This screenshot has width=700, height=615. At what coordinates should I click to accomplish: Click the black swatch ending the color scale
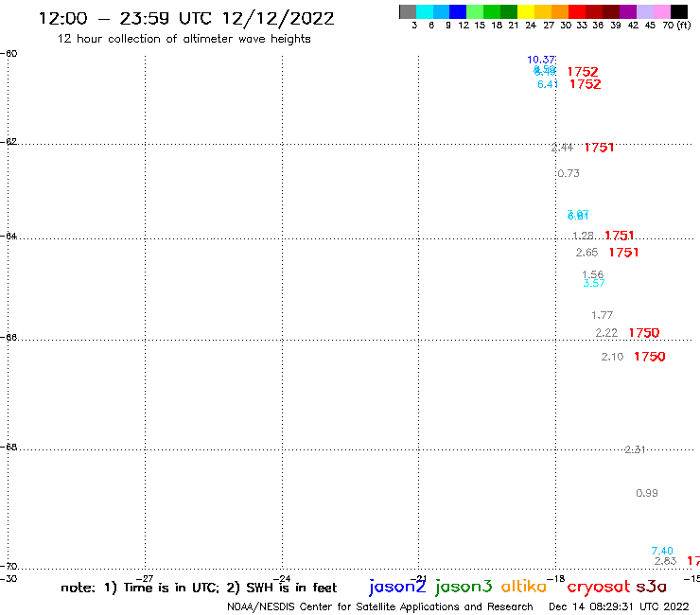click(x=679, y=11)
